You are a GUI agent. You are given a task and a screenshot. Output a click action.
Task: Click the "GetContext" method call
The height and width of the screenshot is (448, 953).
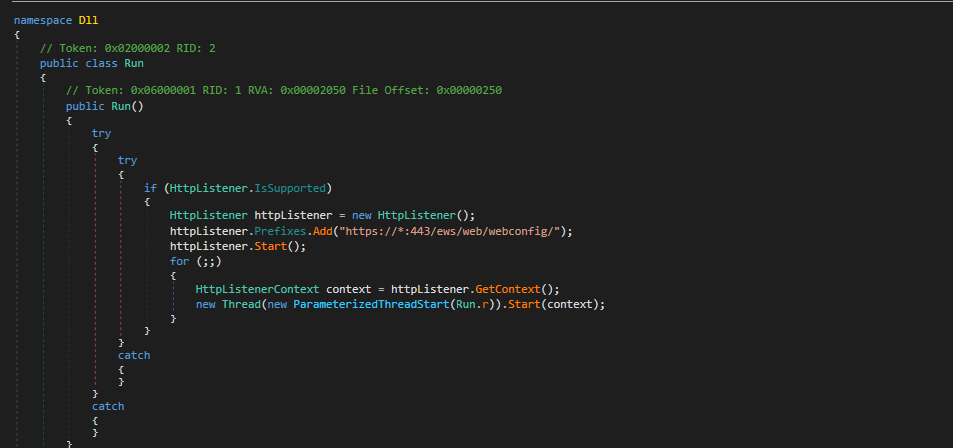pos(508,289)
